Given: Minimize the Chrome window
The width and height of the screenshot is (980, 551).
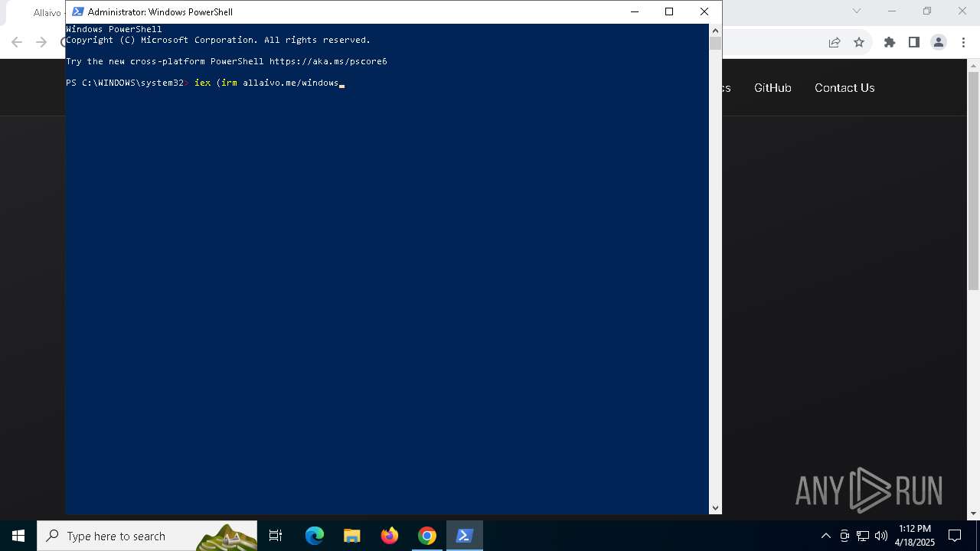Looking at the screenshot, I should click(892, 11).
